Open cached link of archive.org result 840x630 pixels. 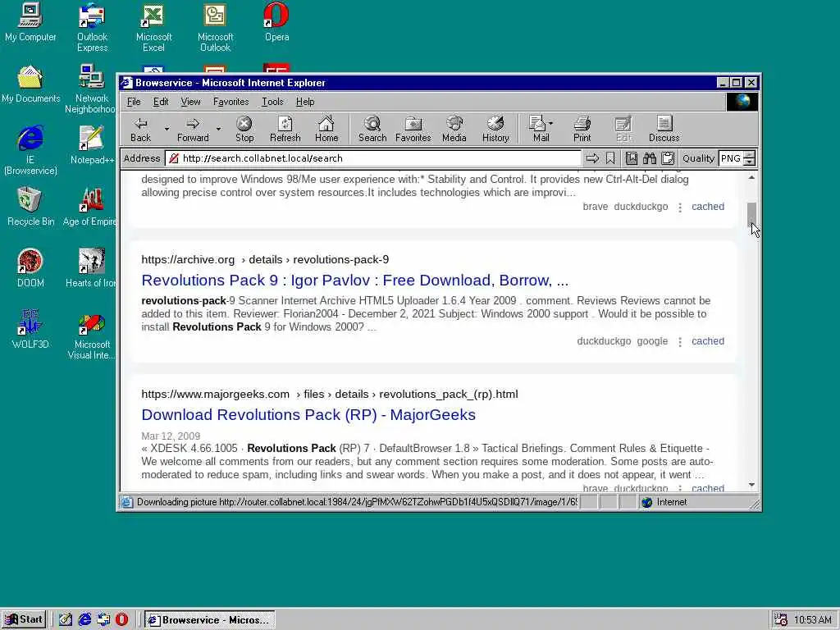tap(708, 340)
